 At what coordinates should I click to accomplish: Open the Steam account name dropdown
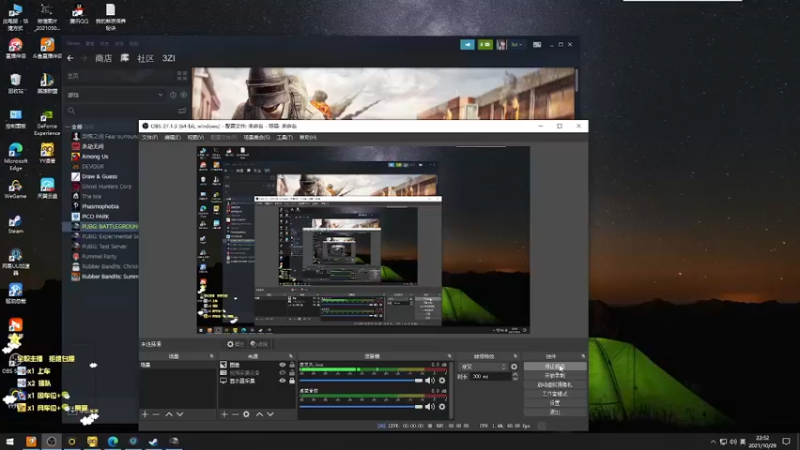pyautogui.click(x=516, y=45)
